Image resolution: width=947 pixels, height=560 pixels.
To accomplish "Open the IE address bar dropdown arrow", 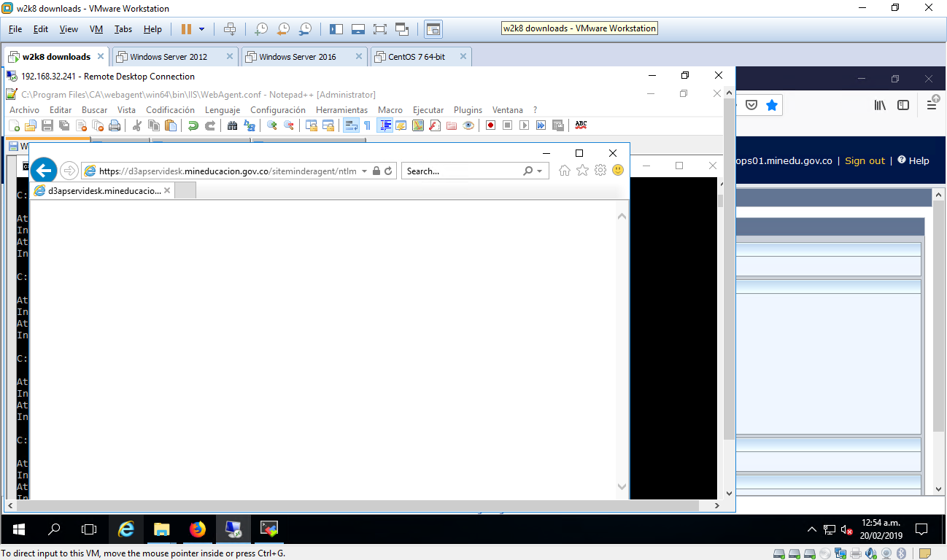I will pos(364,171).
